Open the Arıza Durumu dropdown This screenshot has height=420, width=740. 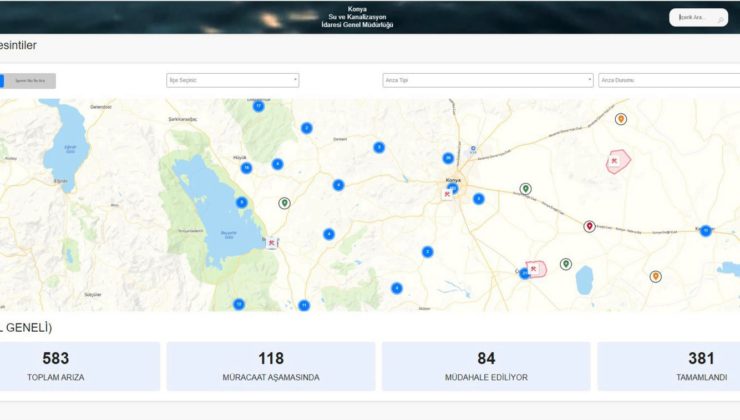click(668, 81)
